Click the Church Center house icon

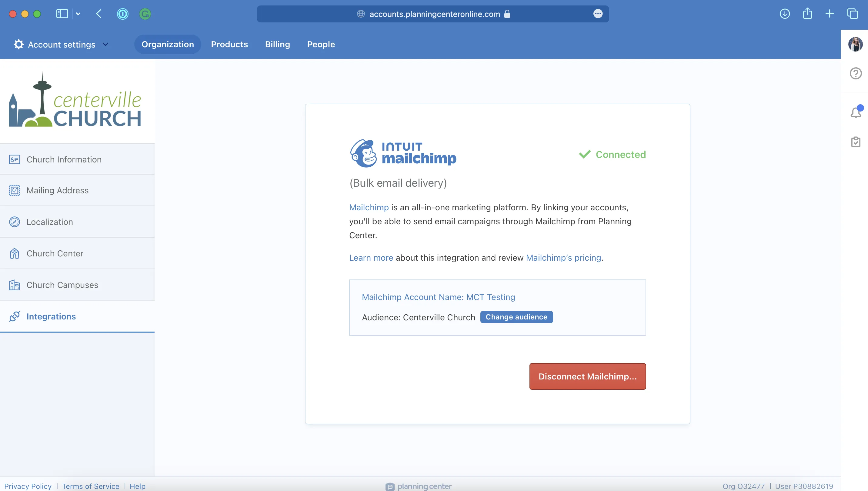click(x=14, y=253)
